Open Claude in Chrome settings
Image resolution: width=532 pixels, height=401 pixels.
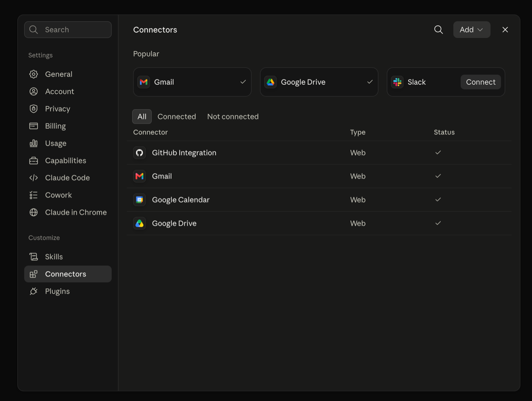[x=68, y=212]
